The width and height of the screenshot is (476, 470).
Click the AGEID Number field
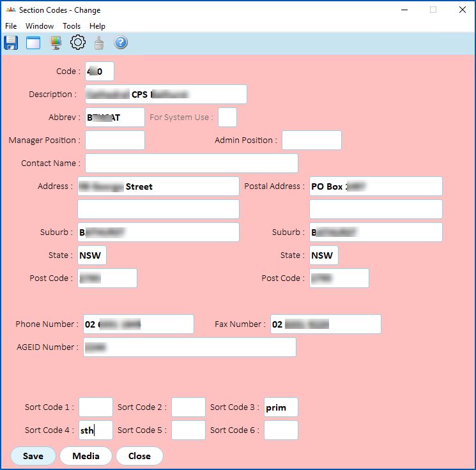(190, 347)
